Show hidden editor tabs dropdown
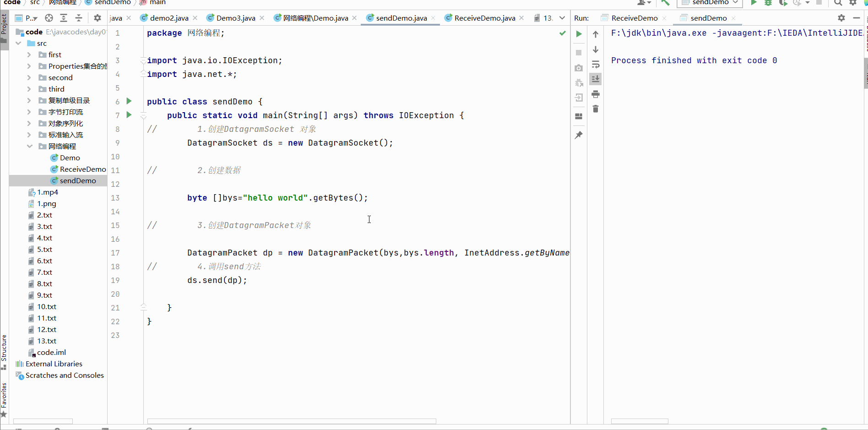This screenshot has width=868, height=430. tap(562, 18)
